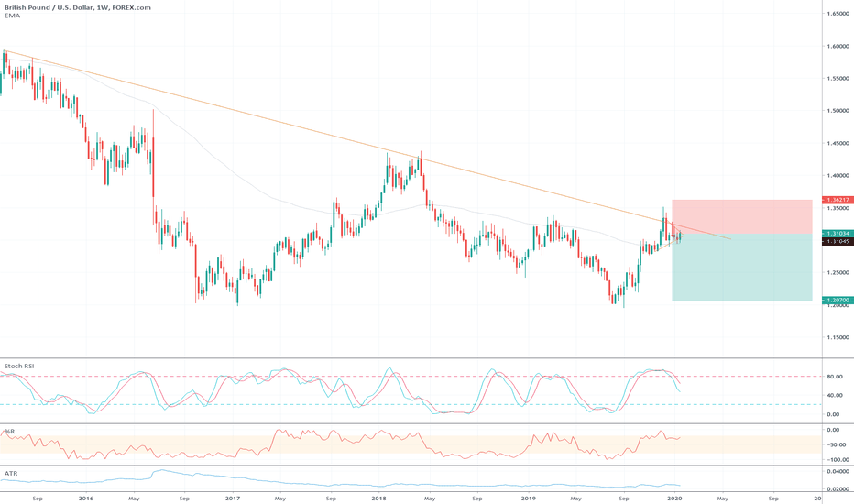Click the 2017 label on the time axis

[x=232, y=499]
